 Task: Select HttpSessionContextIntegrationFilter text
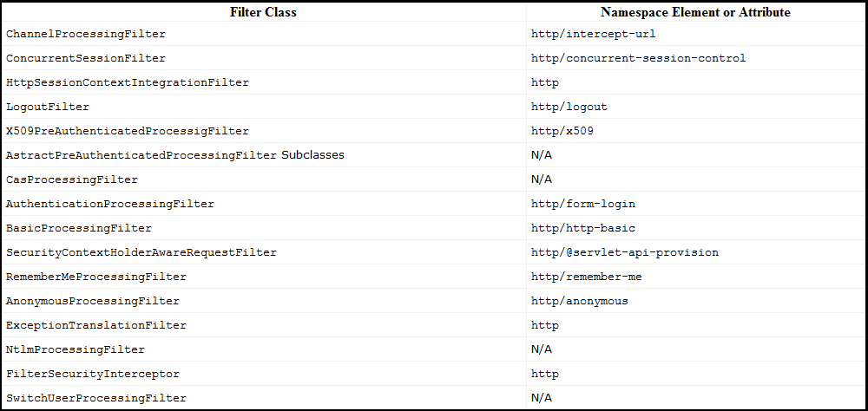[128, 82]
